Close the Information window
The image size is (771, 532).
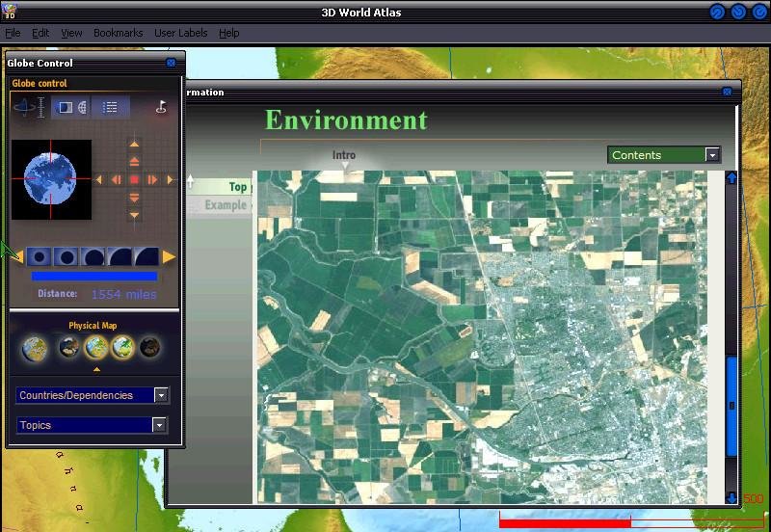728,92
